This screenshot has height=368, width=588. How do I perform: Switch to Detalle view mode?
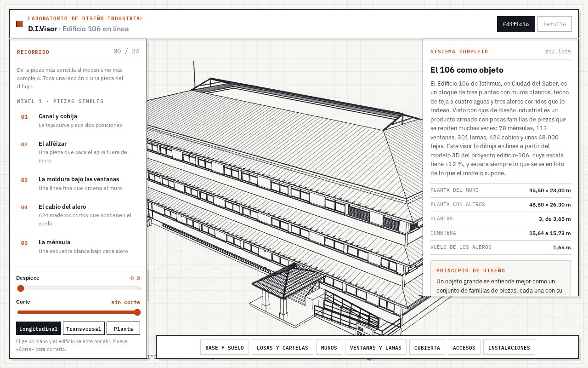(x=554, y=24)
